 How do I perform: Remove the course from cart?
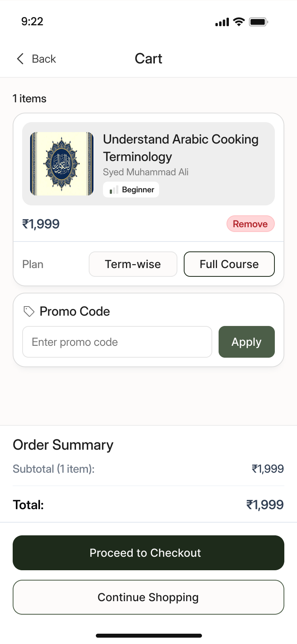250,224
